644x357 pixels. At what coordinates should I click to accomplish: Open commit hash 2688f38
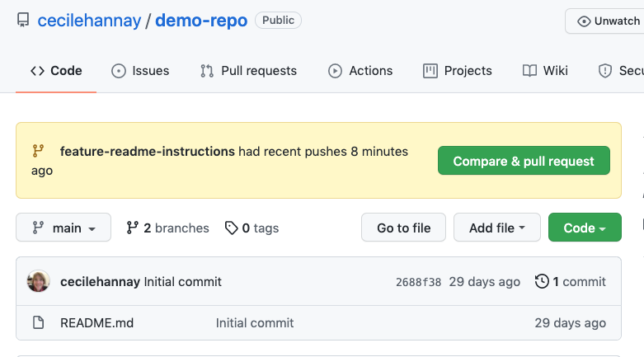[419, 282]
